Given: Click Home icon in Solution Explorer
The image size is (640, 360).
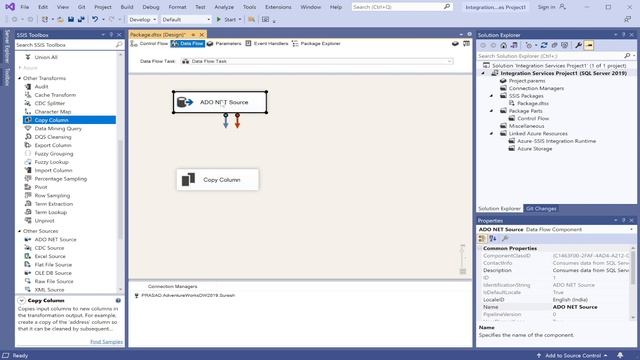Looking at the screenshot, I should pyautogui.click(x=504, y=45).
